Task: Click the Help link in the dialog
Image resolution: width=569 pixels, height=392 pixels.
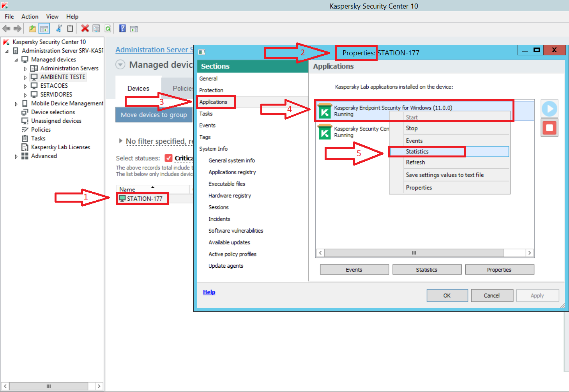Action: (209, 292)
